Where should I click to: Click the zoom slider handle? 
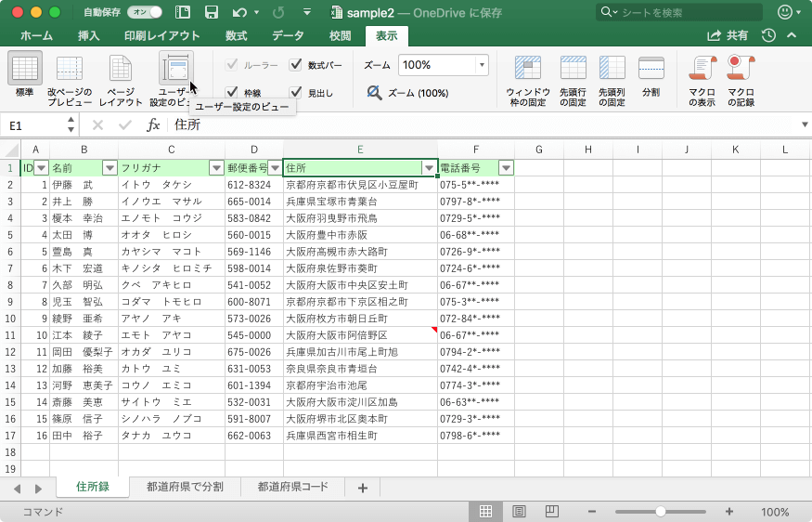(660, 512)
